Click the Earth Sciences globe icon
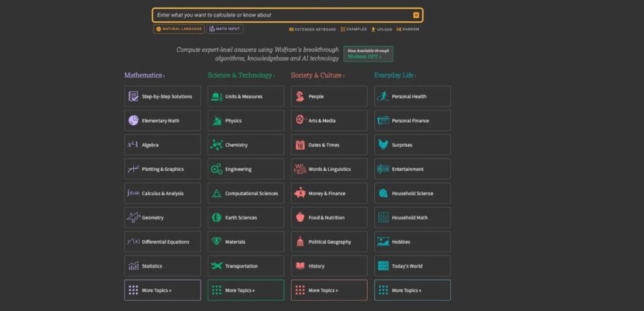Viewport: 644px width, 311px height. pos(216,218)
